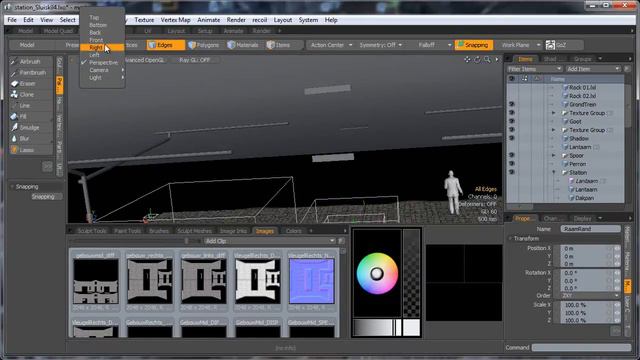The width and height of the screenshot is (640, 360).
Task: Select the Airbrush tool
Action: [x=31, y=62]
